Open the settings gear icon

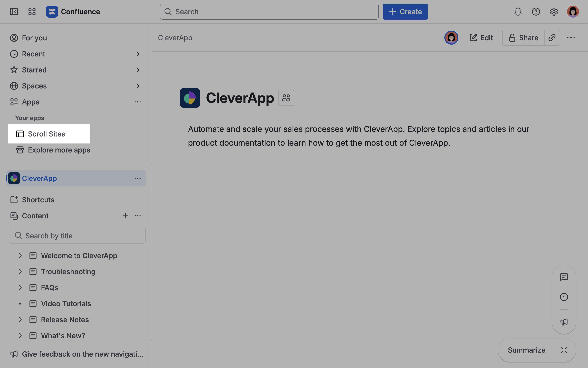tap(554, 11)
